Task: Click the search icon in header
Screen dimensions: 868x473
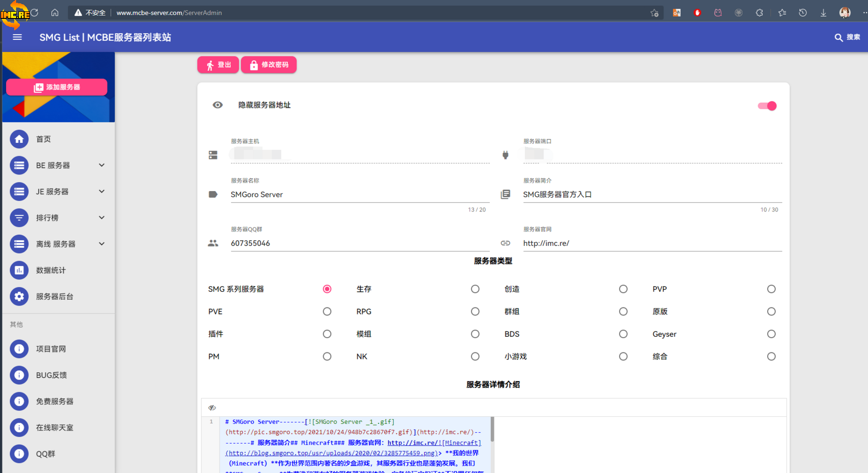Action: 838,37
